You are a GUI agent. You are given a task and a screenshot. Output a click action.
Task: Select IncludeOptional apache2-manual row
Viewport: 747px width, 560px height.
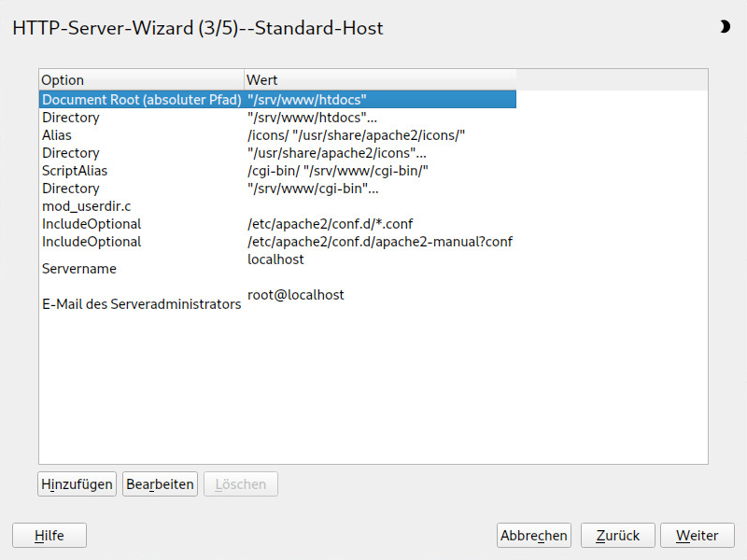[277, 242]
